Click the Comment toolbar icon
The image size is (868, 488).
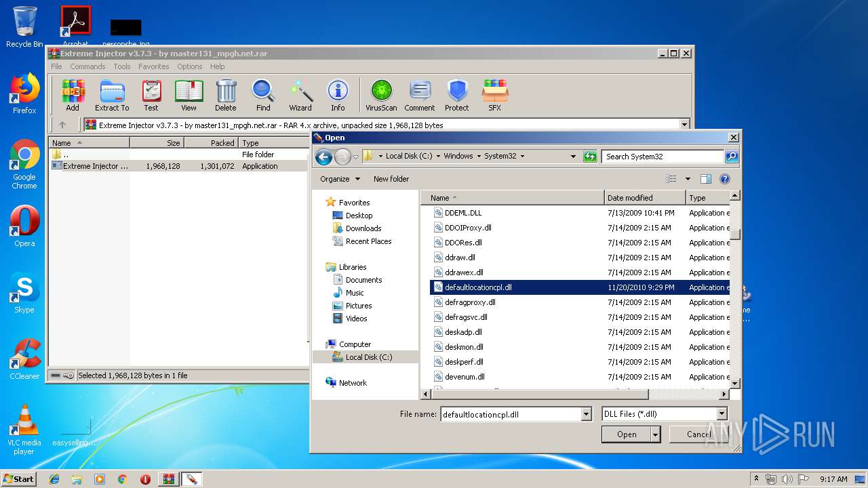(420, 95)
